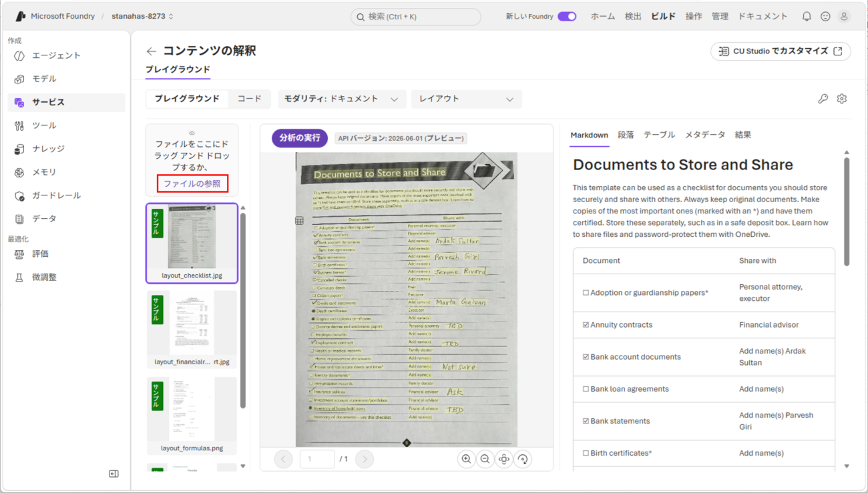Click the Browse files (ファイルの参照) link
Viewport: 868px width, 493px height.
coord(192,183)
